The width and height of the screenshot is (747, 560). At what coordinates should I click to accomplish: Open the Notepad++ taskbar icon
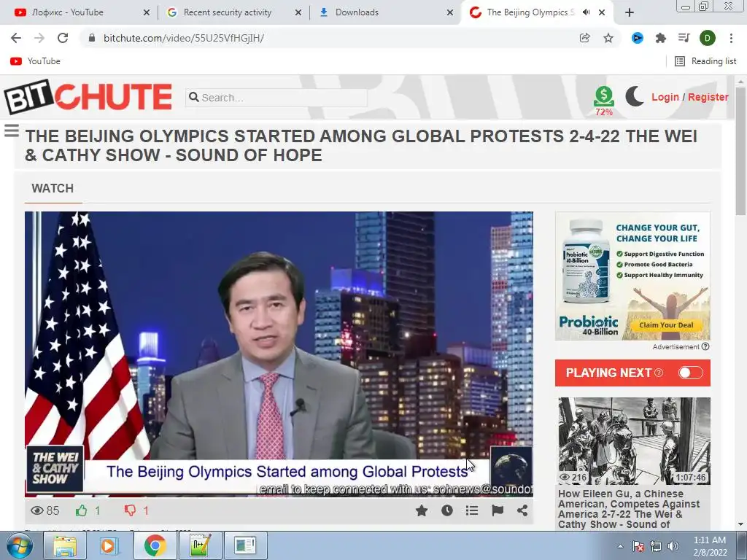coord(200,545)
